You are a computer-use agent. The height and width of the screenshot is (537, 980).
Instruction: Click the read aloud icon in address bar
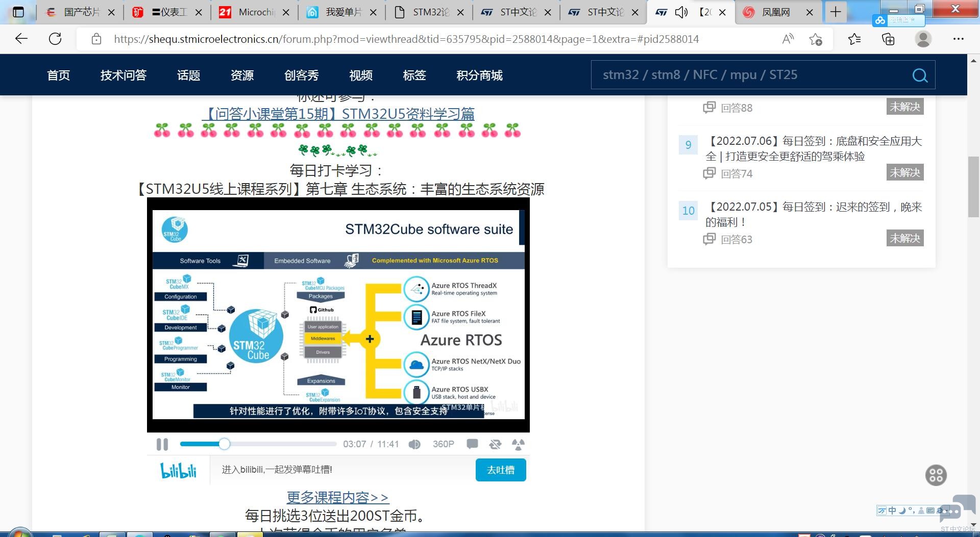(x=788, y=39)
